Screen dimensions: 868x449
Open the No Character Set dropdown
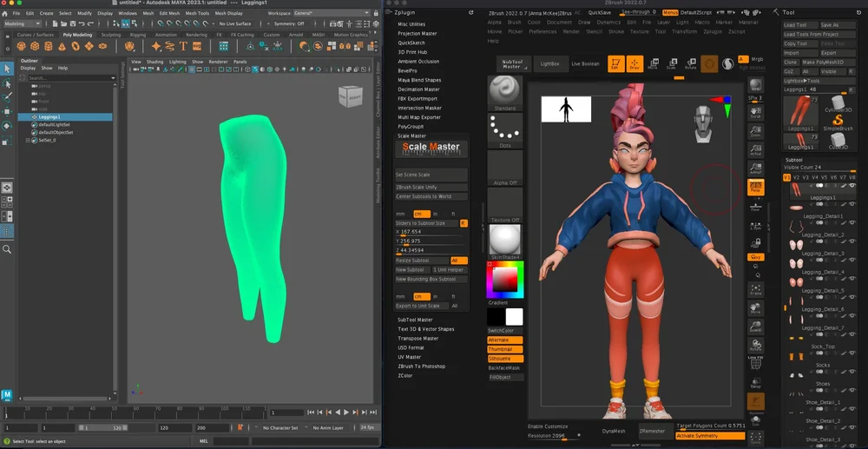281,428
